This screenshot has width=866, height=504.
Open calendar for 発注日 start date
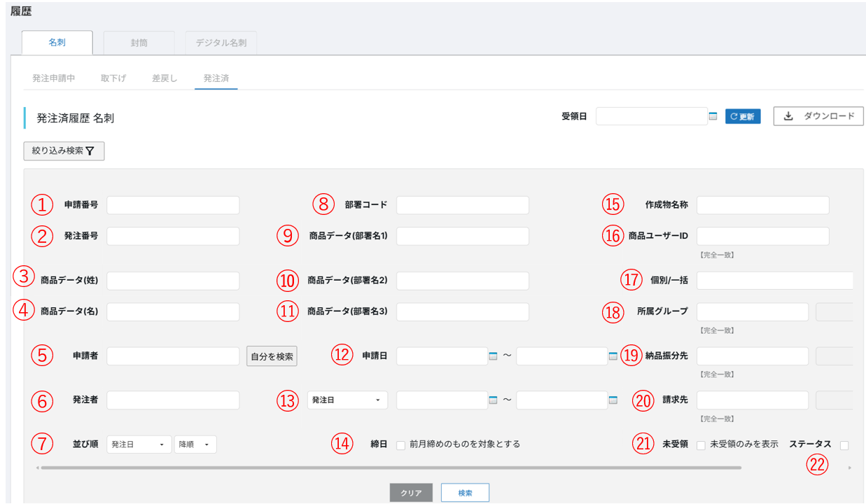point(492,400)
